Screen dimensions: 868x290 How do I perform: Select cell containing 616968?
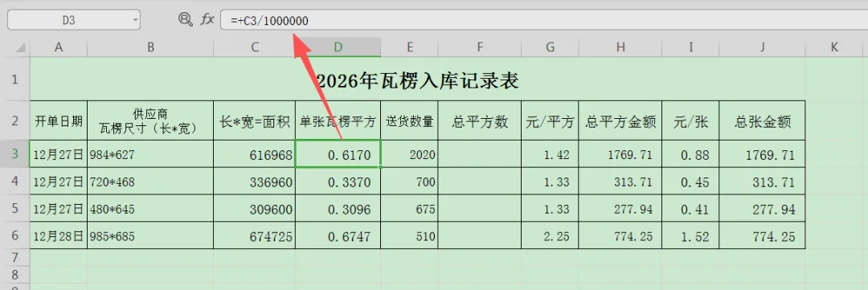[255, 154]
